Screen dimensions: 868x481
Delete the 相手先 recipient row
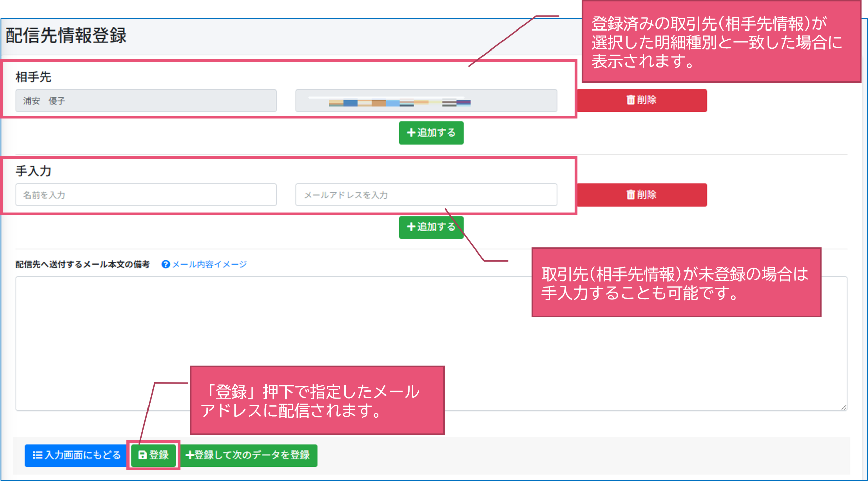pos(642,100)
